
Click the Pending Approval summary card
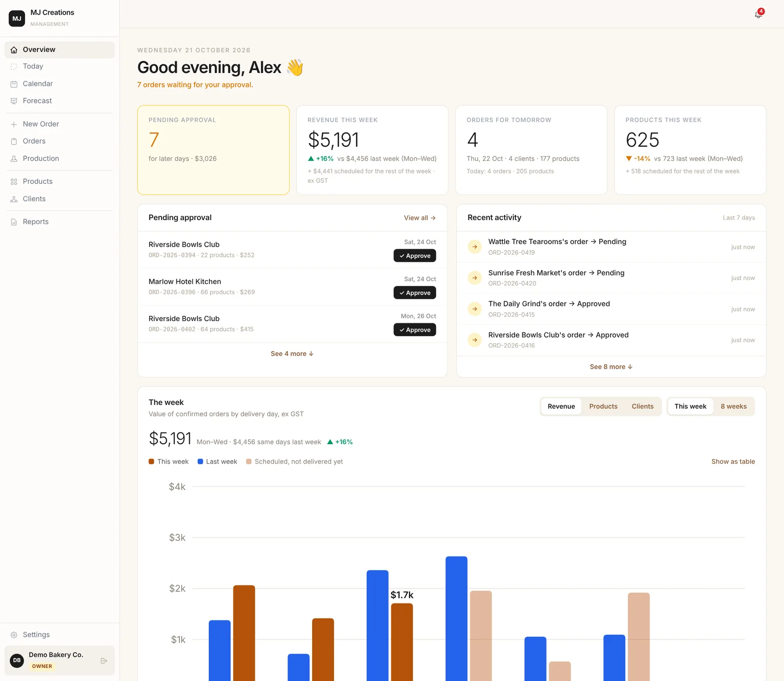point(214,150)
